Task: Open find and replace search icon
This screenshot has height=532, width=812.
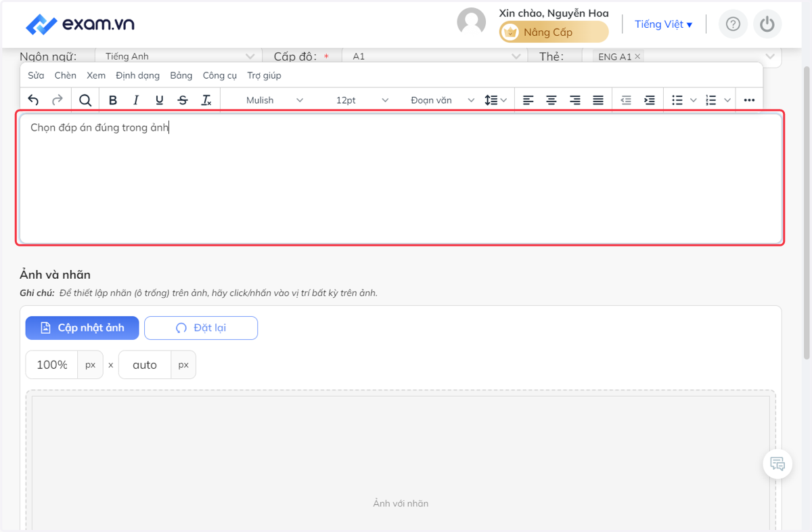Action: pos(85,100)
